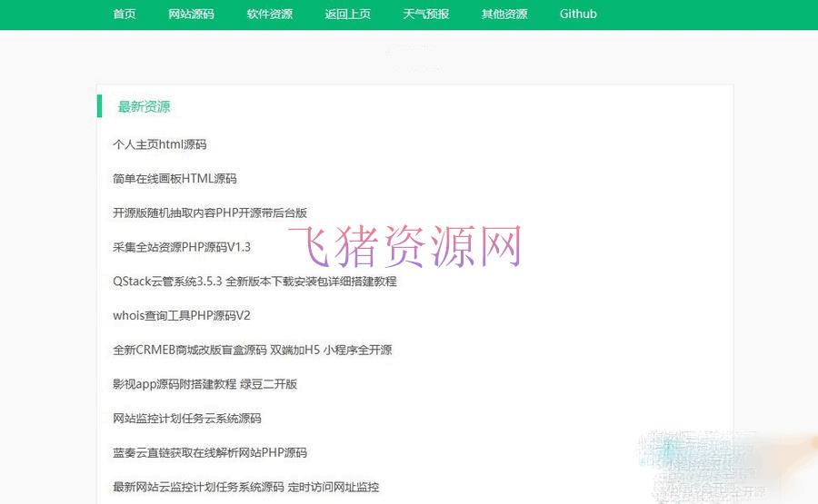818x504 pixels.
Task: Open the 首页 navigation item
Action: point(125,14)
